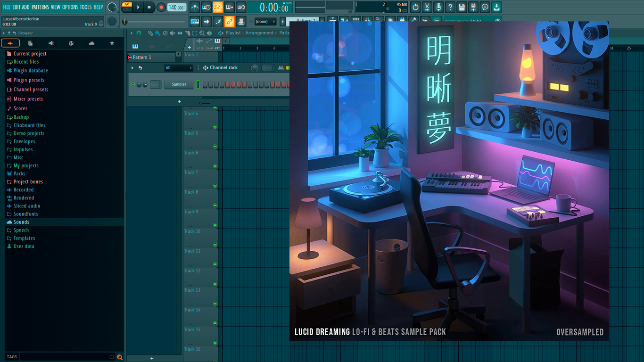The height and width of the screenshot is (362, 644).
Task: Click the channel rack graph editor bars icon
Action: 281,68
